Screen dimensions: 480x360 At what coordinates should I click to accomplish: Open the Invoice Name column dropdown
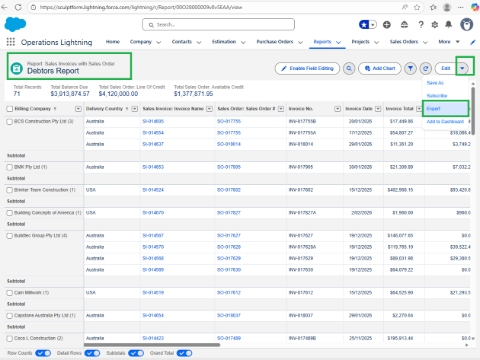[209, 109]
